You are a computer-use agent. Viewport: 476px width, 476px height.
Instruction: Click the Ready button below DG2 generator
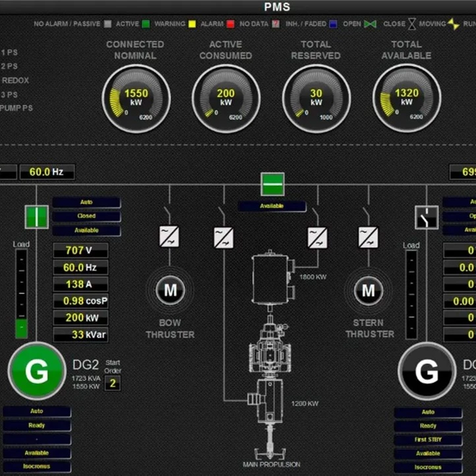37,426
